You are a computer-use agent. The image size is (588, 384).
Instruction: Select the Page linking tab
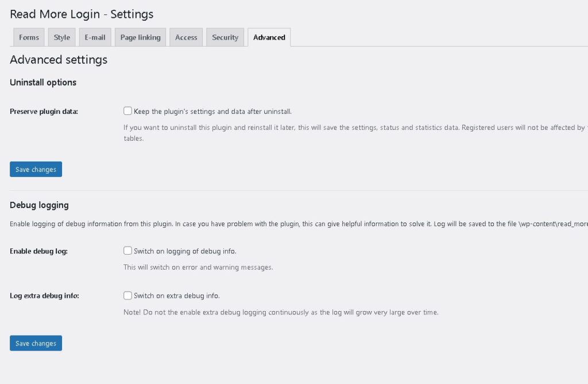click(141, 37)
